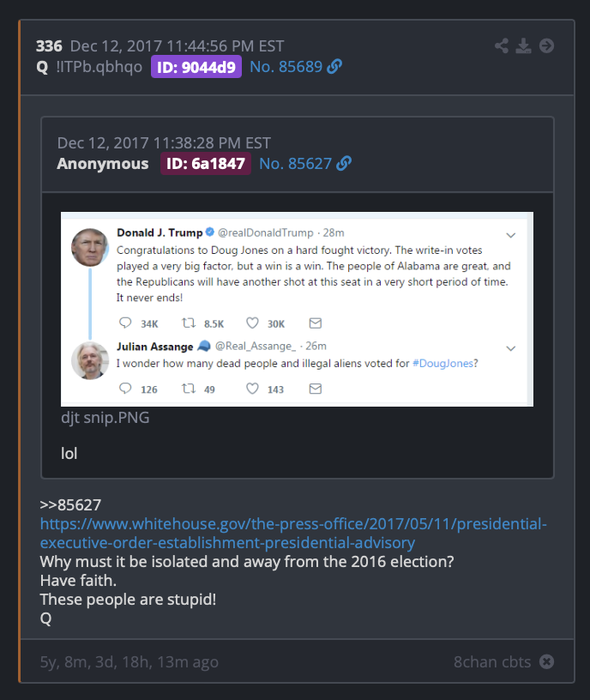Click heart icon on Julian Assange tweet
The height and width of the screenshot is (700, 590).
coord(253,389)
